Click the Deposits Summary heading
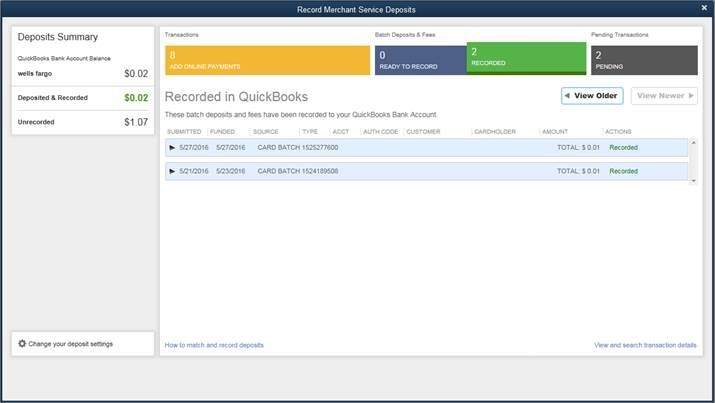Screen dimensions: 715x403 (57, 37)
